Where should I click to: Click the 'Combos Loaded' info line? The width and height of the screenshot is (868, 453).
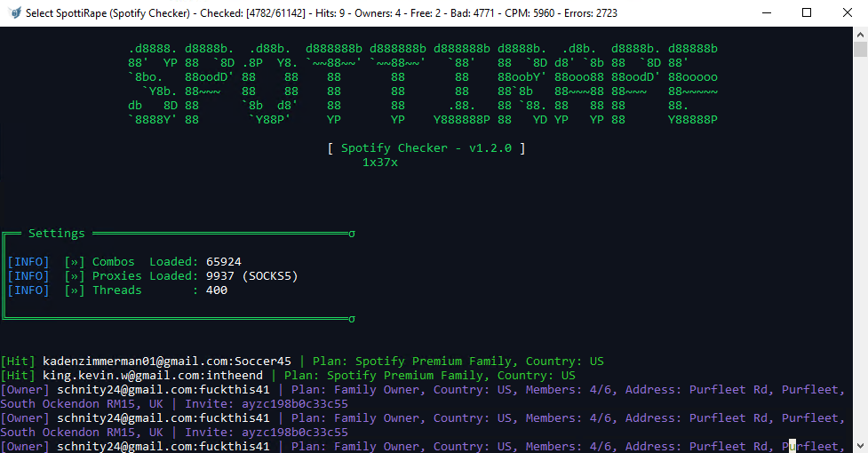tap(124, 262)
